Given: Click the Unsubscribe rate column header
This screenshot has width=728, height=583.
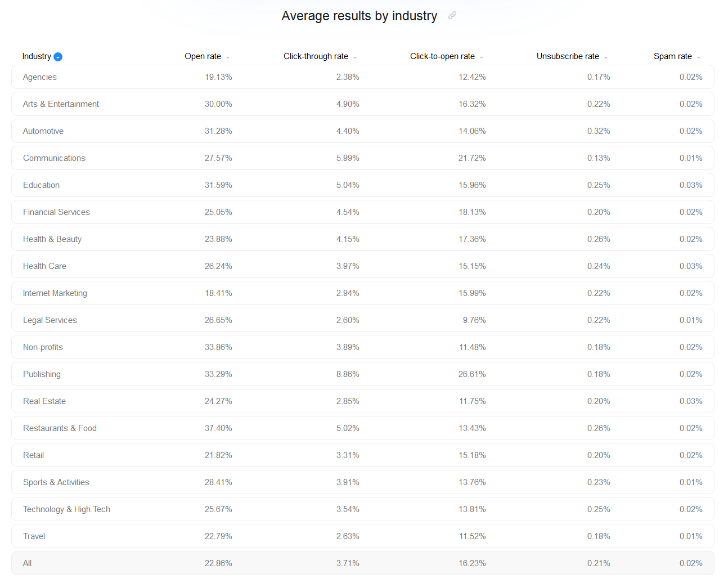Looking at the screenshot, I should (x=567, y=56).
